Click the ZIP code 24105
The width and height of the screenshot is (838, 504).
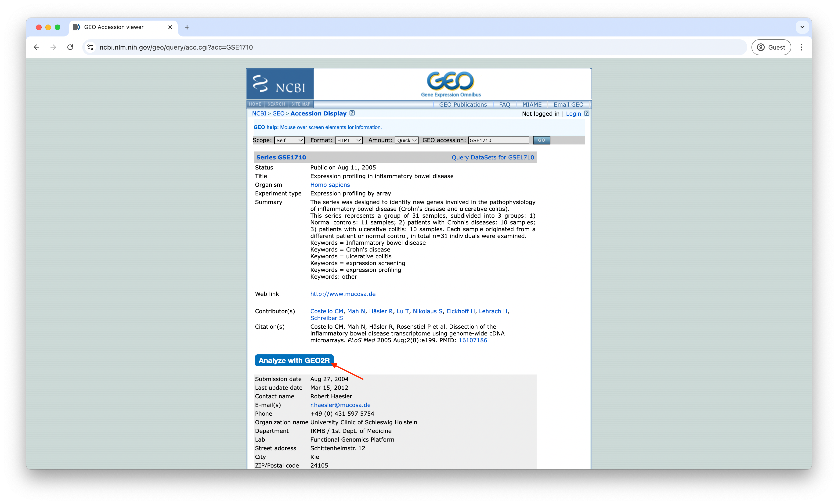click(319, 465)
